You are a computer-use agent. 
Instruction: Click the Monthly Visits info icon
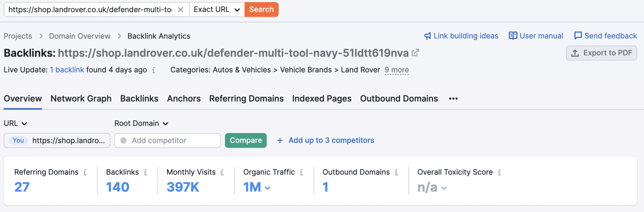point(222,172)
